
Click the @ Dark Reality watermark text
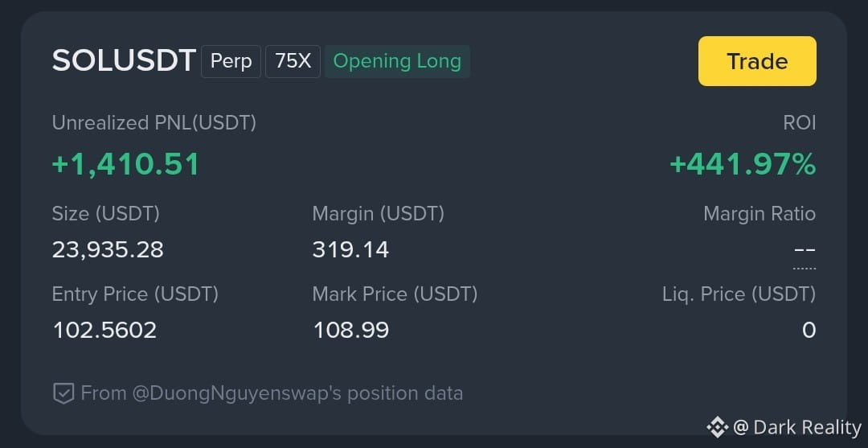tap(796, 427)
